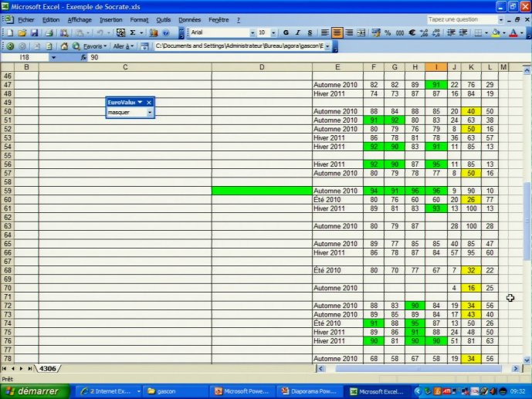Increase decimal places
The width and height of the screenshot is (532, 399).
coord(424,32)
